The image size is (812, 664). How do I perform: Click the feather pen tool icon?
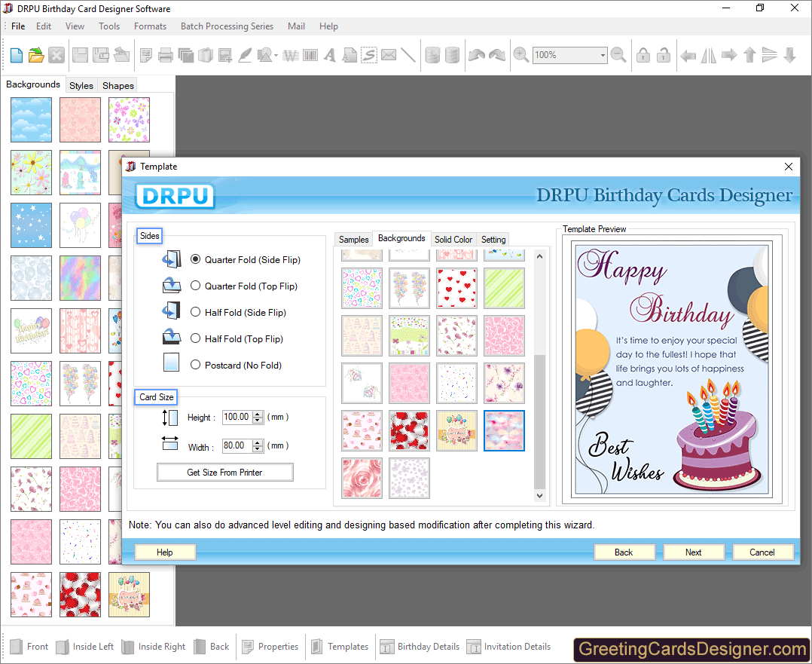tap(245, 55)
